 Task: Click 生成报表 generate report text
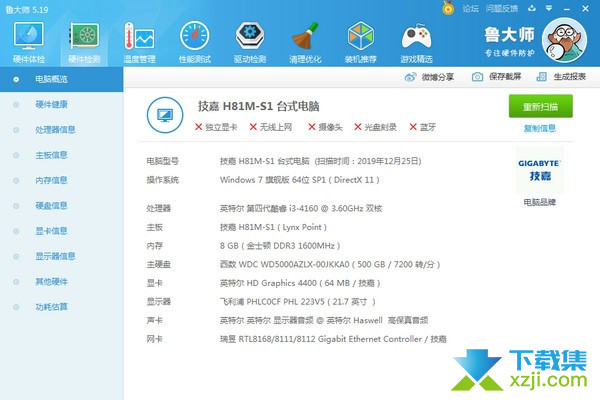click(569, 77)
